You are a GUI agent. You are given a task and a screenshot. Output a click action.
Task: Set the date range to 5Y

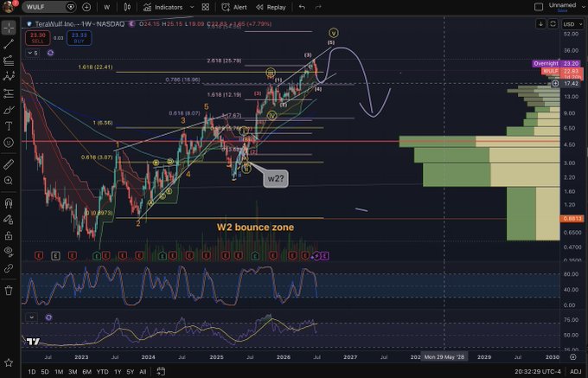click(130, 372)
